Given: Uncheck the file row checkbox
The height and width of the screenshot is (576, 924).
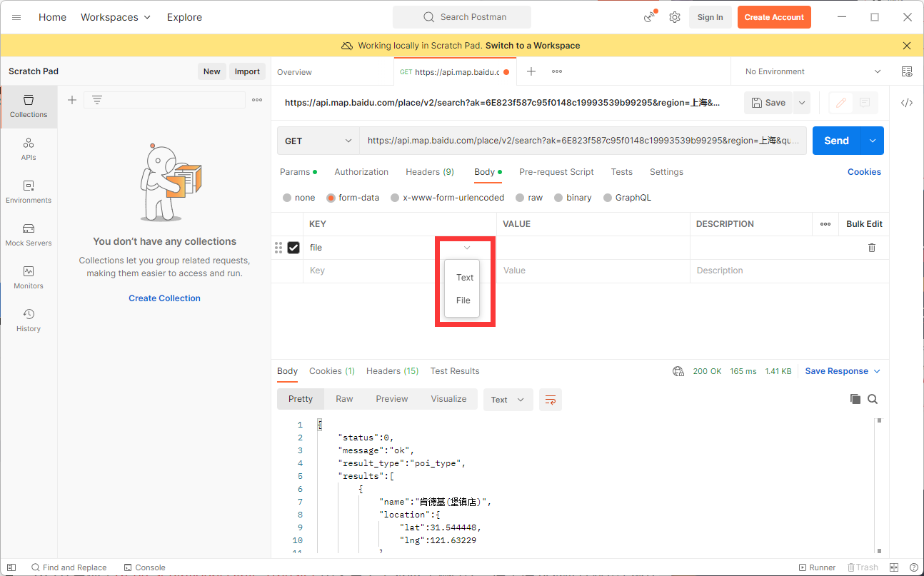Looking at the screenshot, I should pos(293,248).
